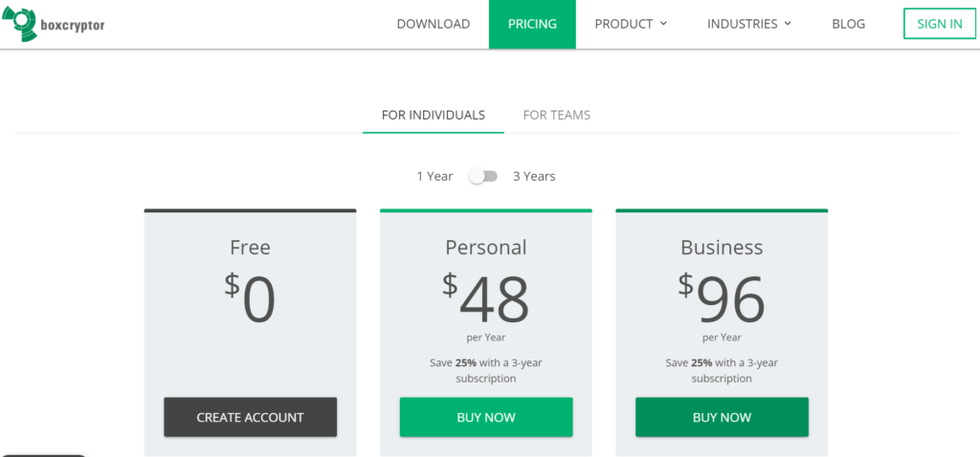This screenshot has width=980, height=457.
Task: Click the Sign In button
Action: (940, 24)
